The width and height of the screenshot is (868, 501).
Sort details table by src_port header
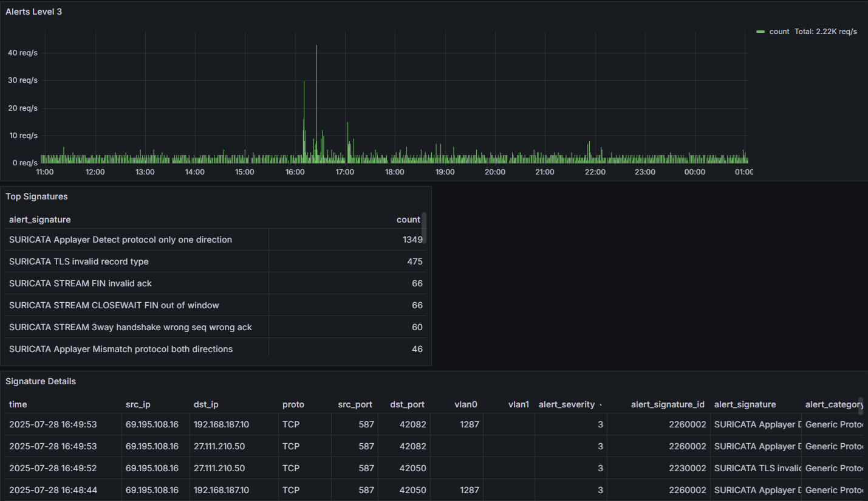[x=355, y=404]
